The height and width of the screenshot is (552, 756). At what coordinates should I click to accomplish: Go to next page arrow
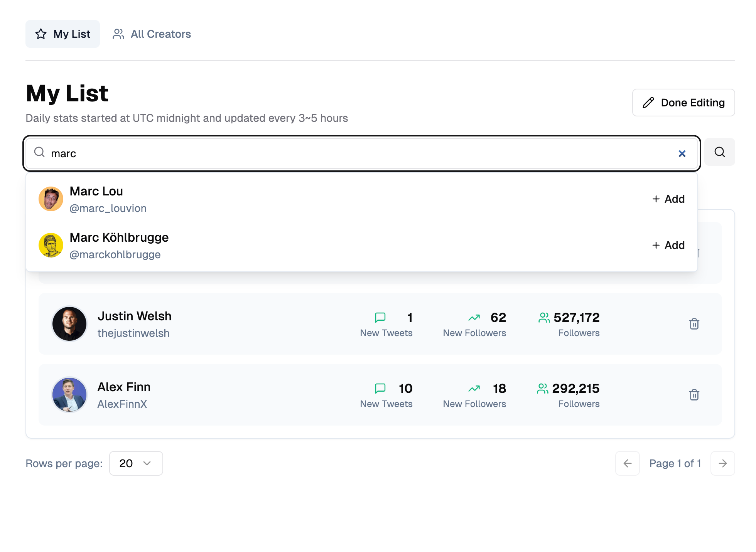tap(723, 463)
